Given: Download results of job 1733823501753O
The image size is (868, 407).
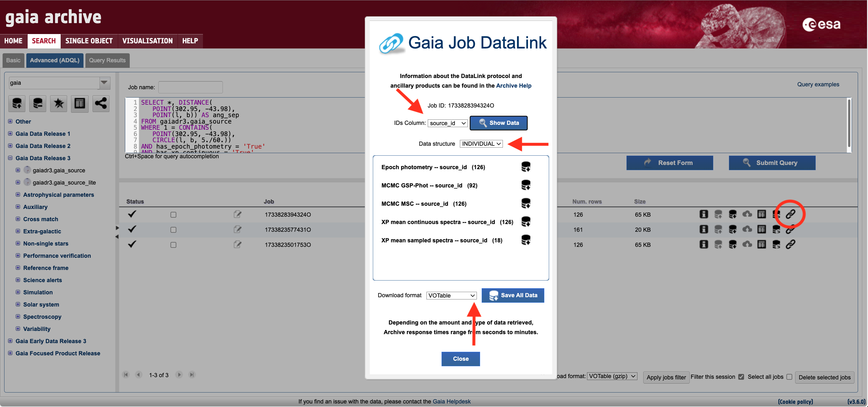Looking at the screenshot, I should click(732, 244).
